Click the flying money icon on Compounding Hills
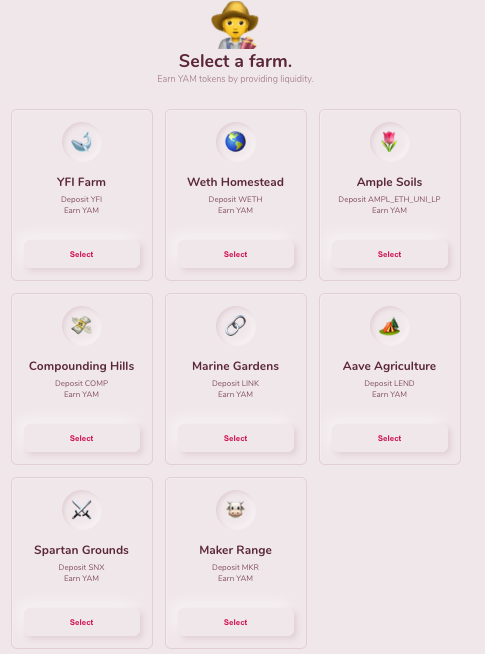This screenshot has width=485, height=654. (x=82, y=326)
